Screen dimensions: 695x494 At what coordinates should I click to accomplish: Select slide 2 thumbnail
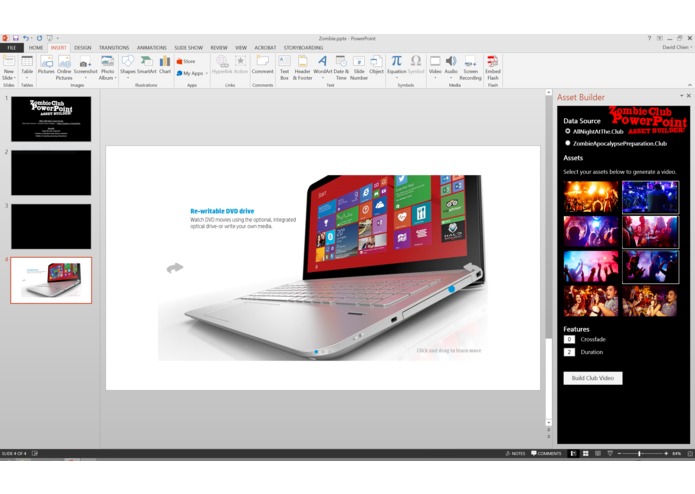pos(51,173)
